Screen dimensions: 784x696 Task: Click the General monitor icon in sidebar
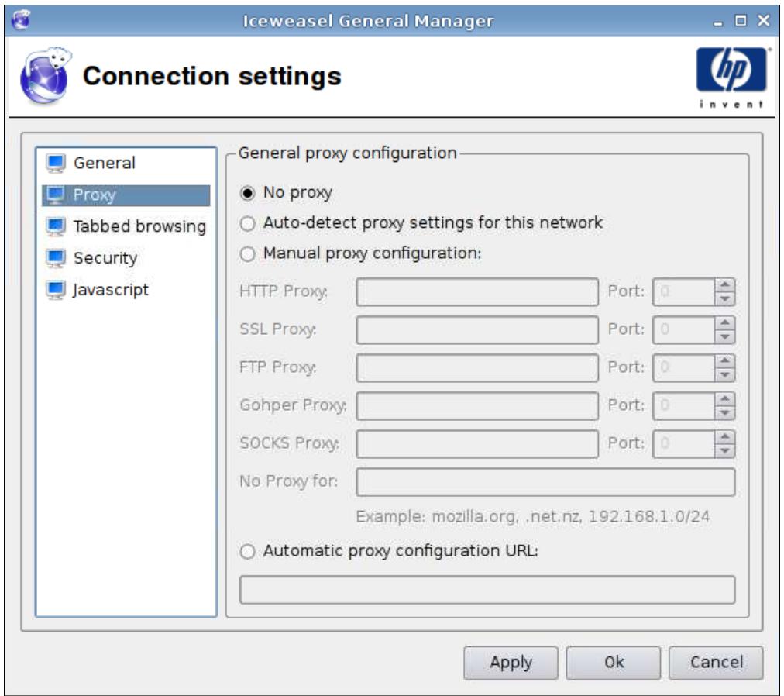56,163
